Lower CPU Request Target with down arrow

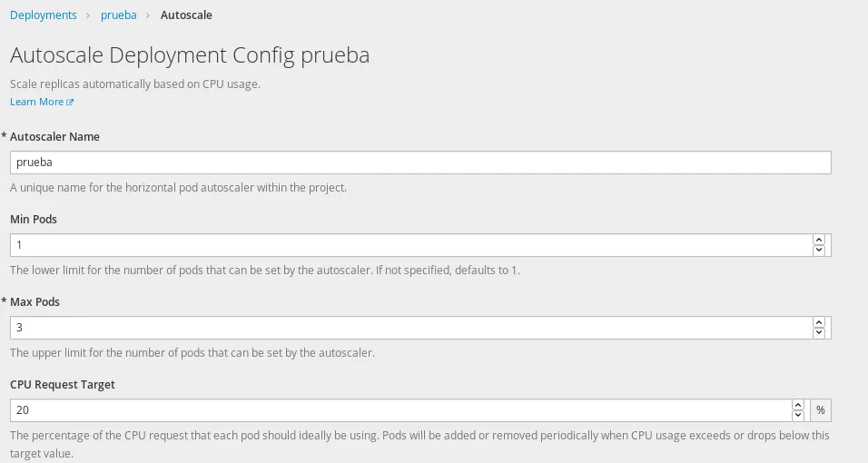798,416
